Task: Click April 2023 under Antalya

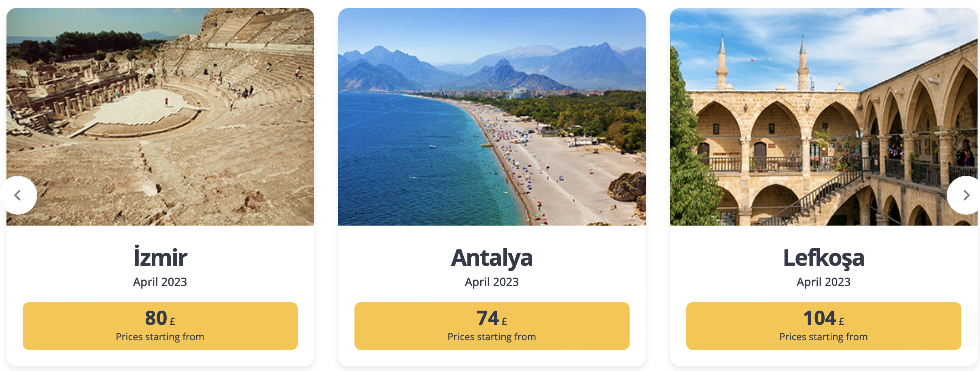Action: pyautogui.click(x=492, y=282)
